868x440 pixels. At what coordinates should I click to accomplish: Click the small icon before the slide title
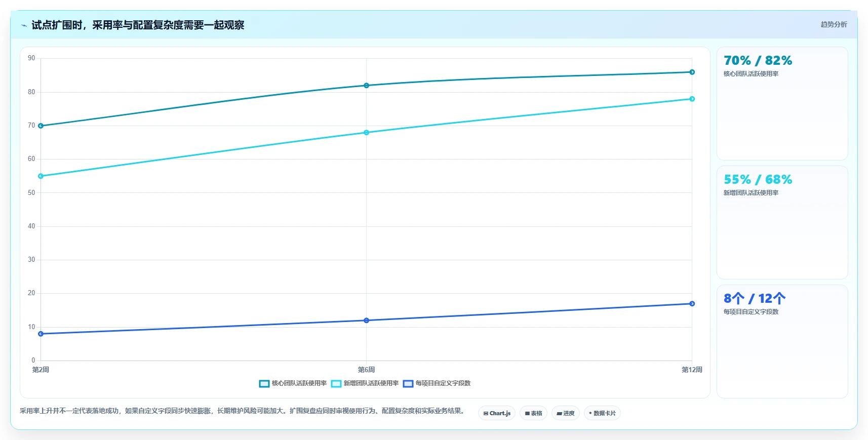24,25
